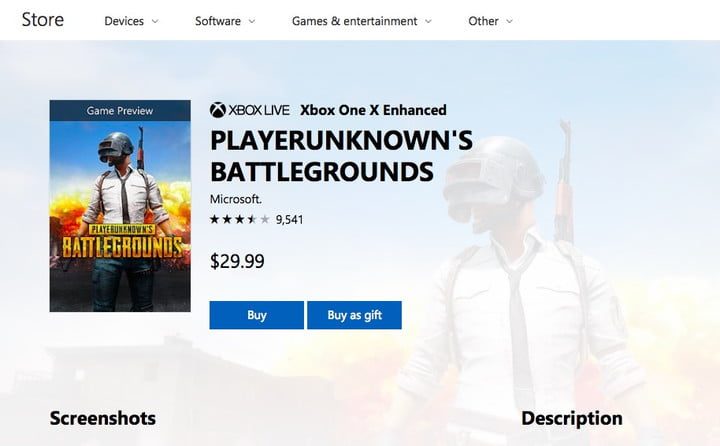This screenshot has height=446, width=720.
Task: Expand the chevron next to Software
Action: [252, 21]
